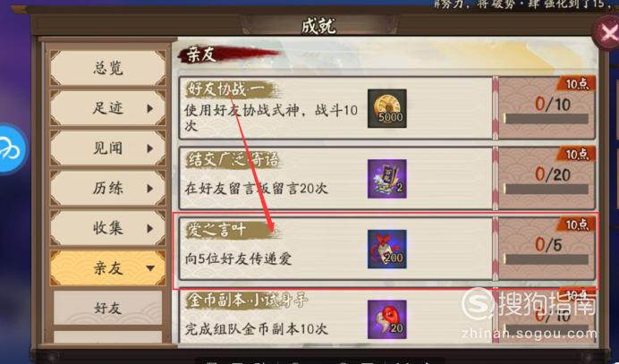619x364 pixels.
Task: Select the 结交广泛·寄语 achievement entry
Action: click(336, 179)
